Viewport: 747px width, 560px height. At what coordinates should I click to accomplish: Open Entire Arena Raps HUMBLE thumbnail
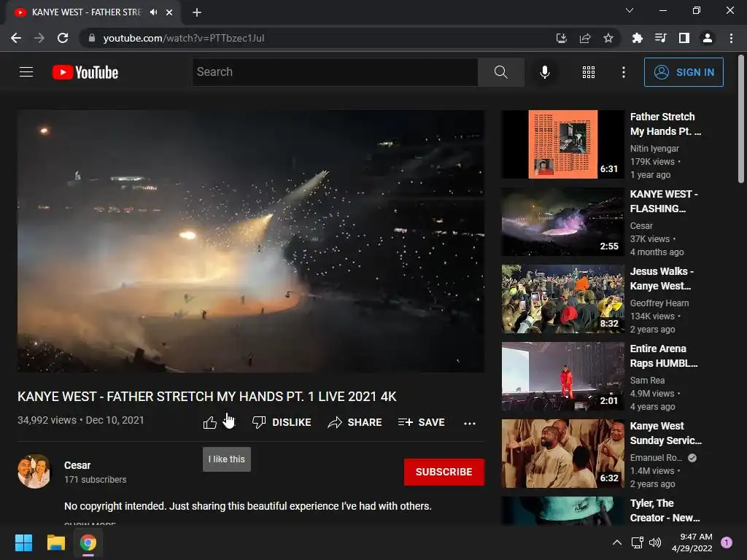(562, 376)
